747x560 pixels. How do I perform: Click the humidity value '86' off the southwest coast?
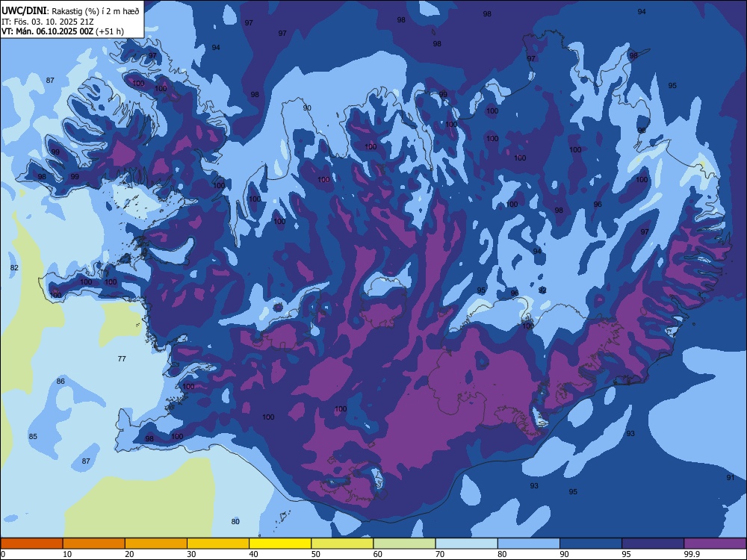click(61, 381)
